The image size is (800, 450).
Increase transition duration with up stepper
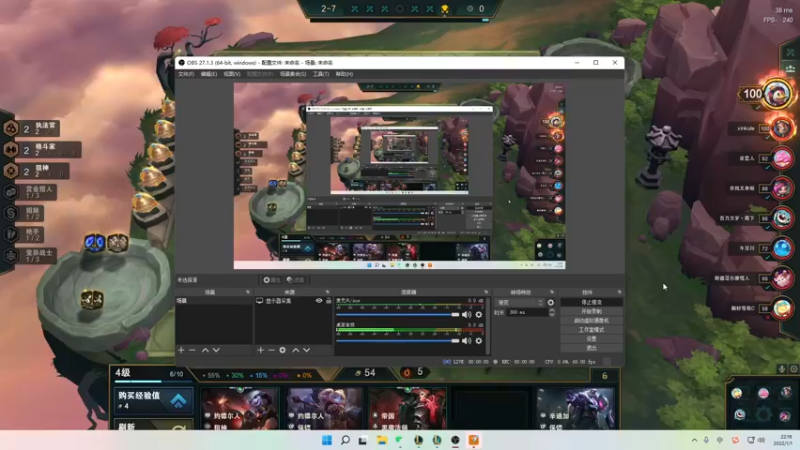coord(552,310)
